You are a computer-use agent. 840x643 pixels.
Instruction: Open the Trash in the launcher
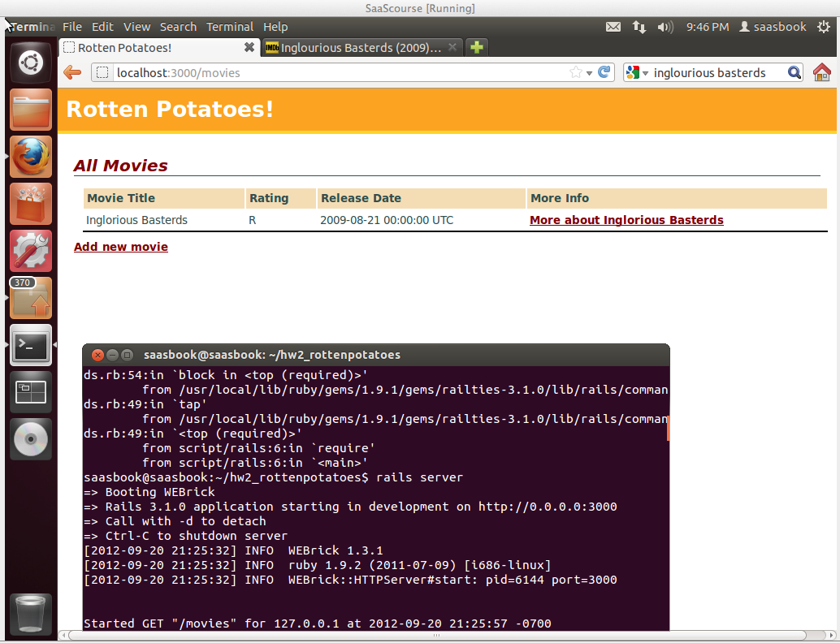click(31, 614)
